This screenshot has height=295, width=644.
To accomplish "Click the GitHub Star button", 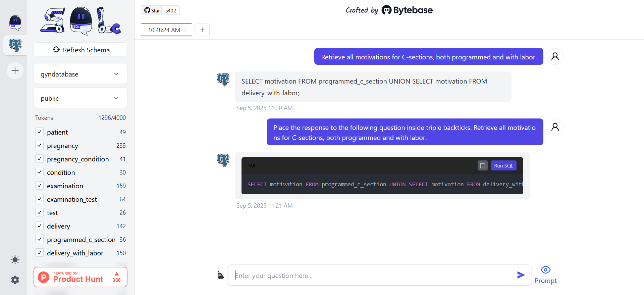I will (x=152, y=10).
